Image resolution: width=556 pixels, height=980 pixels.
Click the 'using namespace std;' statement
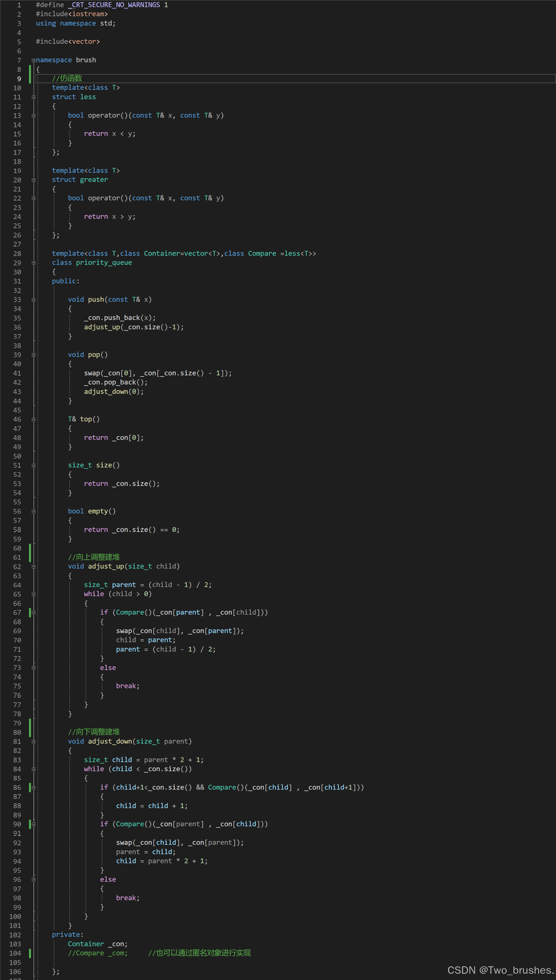tap(76, 23)
